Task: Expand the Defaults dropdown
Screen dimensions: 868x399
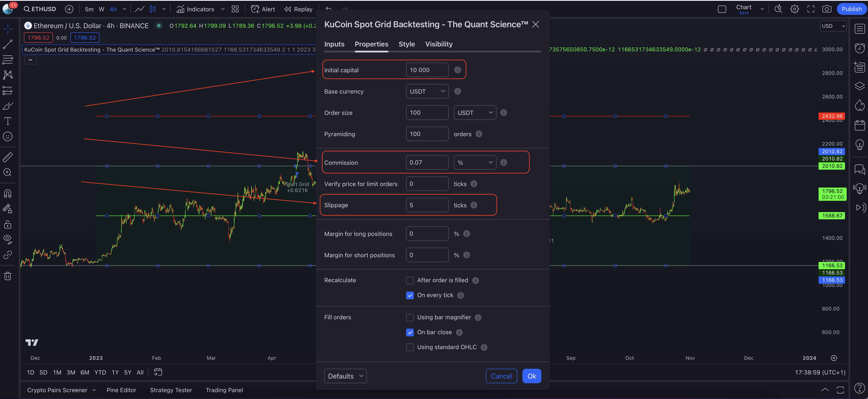Action: pos(345,376)
